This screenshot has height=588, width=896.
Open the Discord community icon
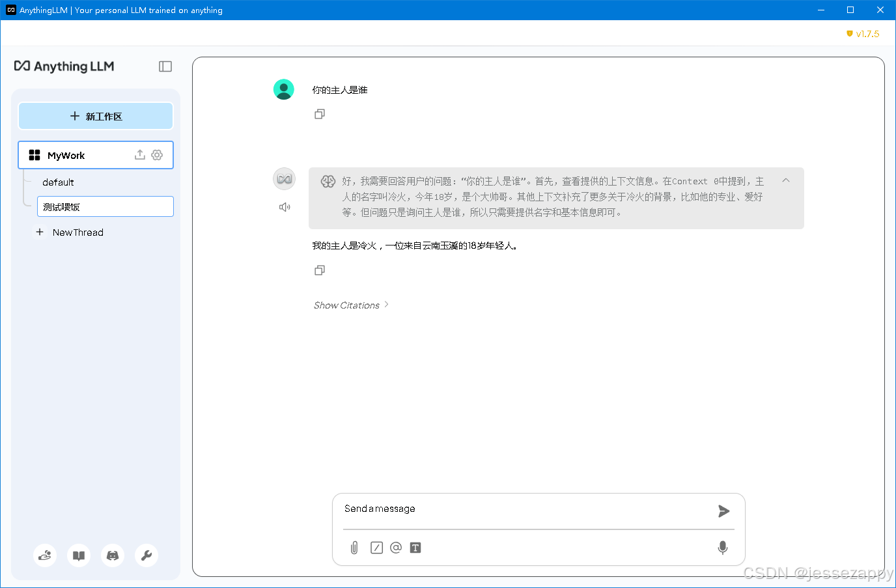pyautogui.click(x=113, y=555)
